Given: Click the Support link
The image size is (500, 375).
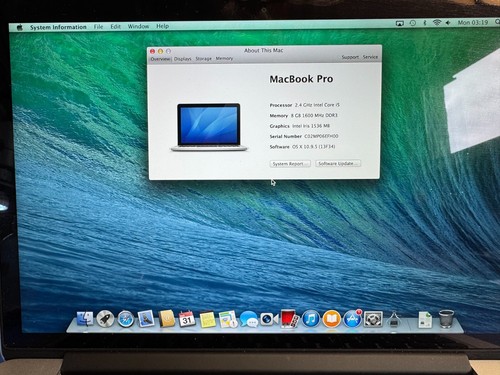Looking at the screenshot, I should (350, 57).
